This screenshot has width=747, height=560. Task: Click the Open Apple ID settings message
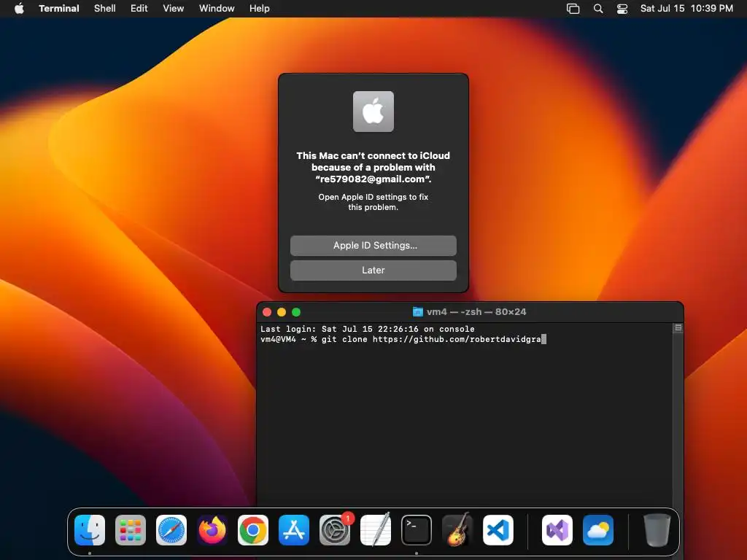coord(373,202)
